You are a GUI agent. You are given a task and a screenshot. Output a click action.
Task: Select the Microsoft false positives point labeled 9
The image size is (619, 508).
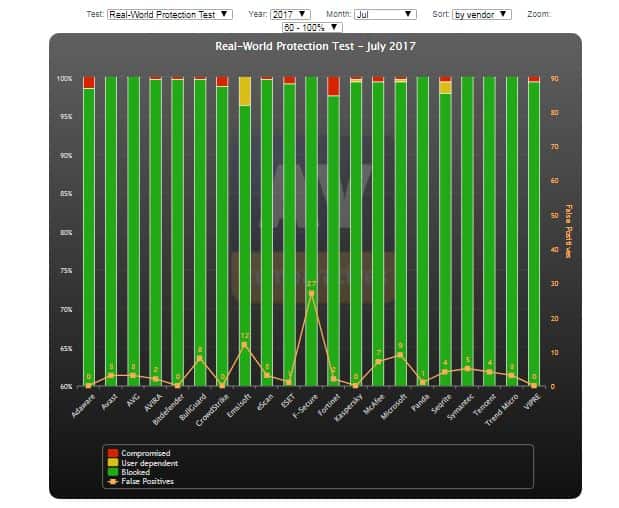point(400,355)
